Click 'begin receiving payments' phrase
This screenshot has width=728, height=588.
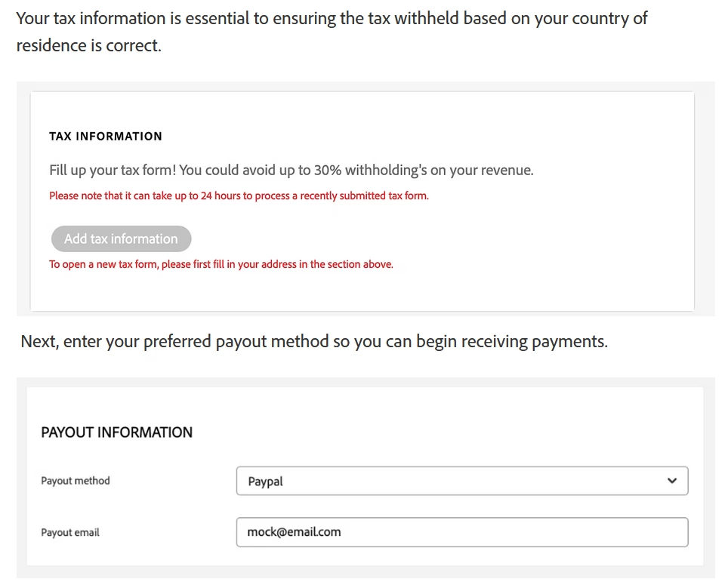click(x=512, y=342)
